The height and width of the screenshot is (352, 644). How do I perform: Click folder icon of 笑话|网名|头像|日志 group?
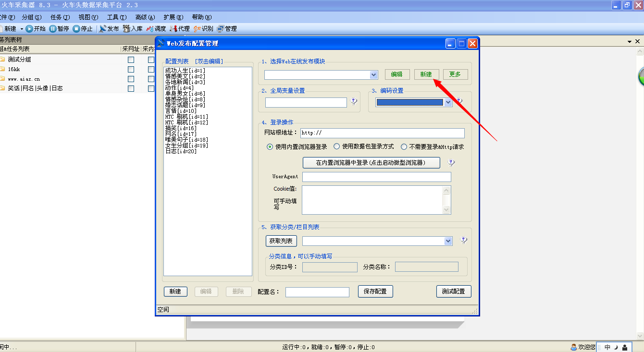point(2,88)
